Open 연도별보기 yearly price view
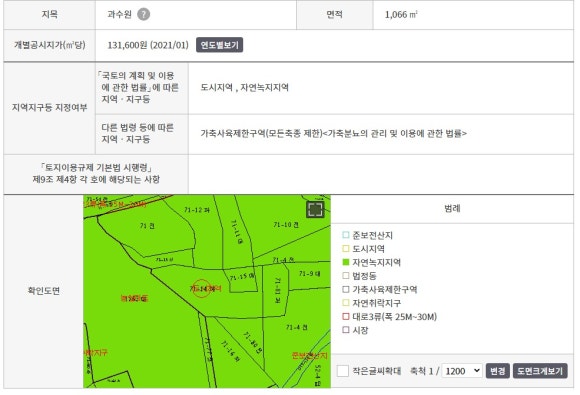Image resolution: width=580 pixels, height=395 pixels. click(x=219, y=45)
